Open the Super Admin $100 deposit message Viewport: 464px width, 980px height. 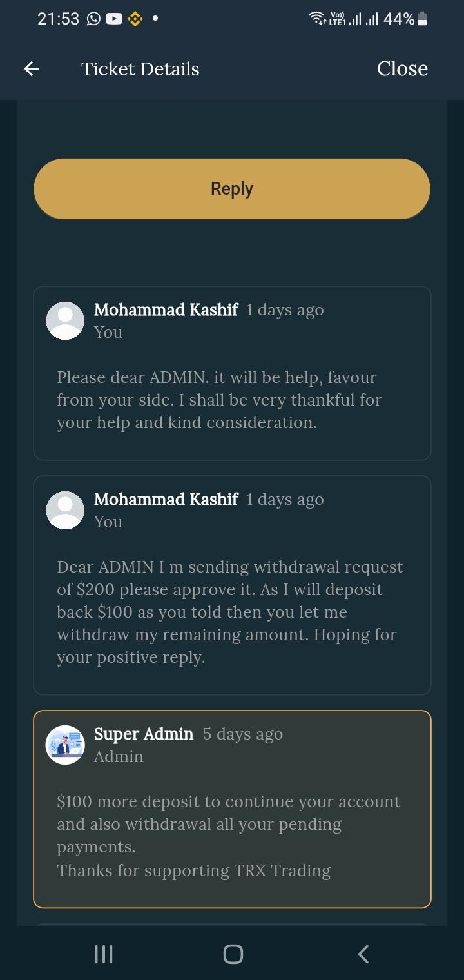pyautogui.click(x=229, y=836)
